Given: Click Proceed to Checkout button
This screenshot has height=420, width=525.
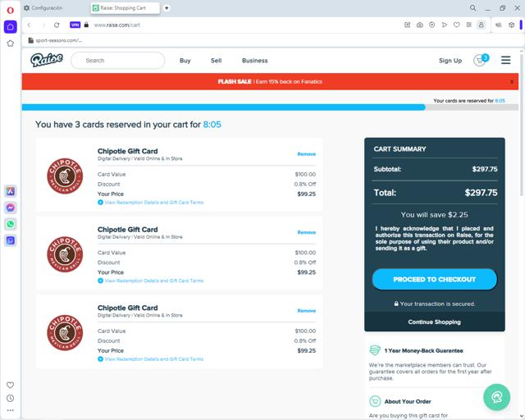Looking at the screenshot, I should coord(434,280).
